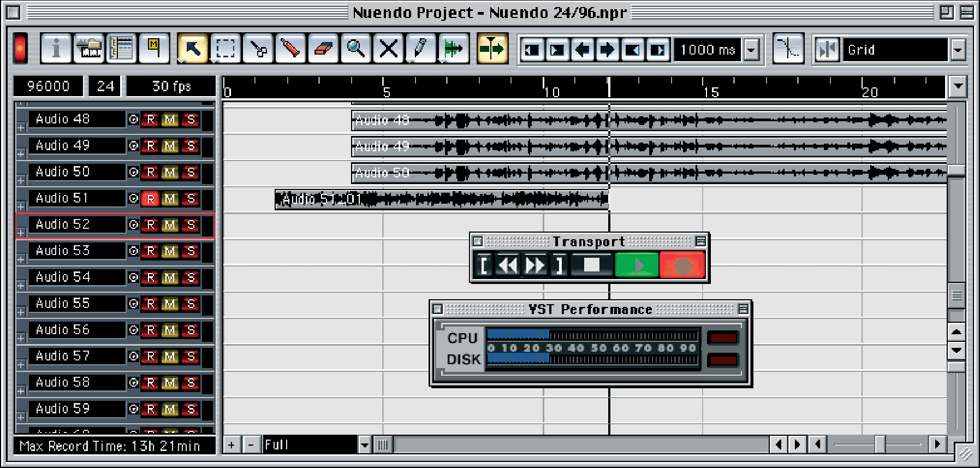Click the info line button in the toolbar
The height and width of the screenshot is (468, 980).
tap(56, 49)
